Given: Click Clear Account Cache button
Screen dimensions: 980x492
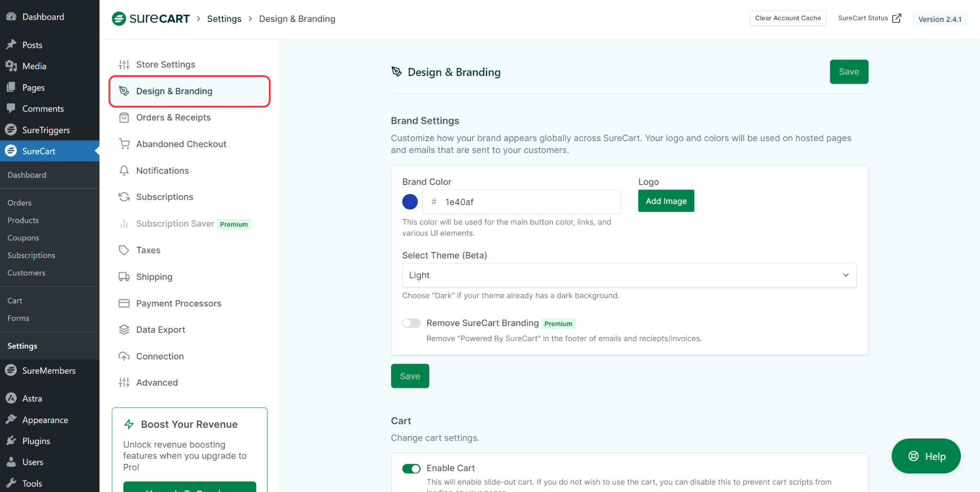Looking at the screenshot, I should pyautogui.click(x=788, y=18).
